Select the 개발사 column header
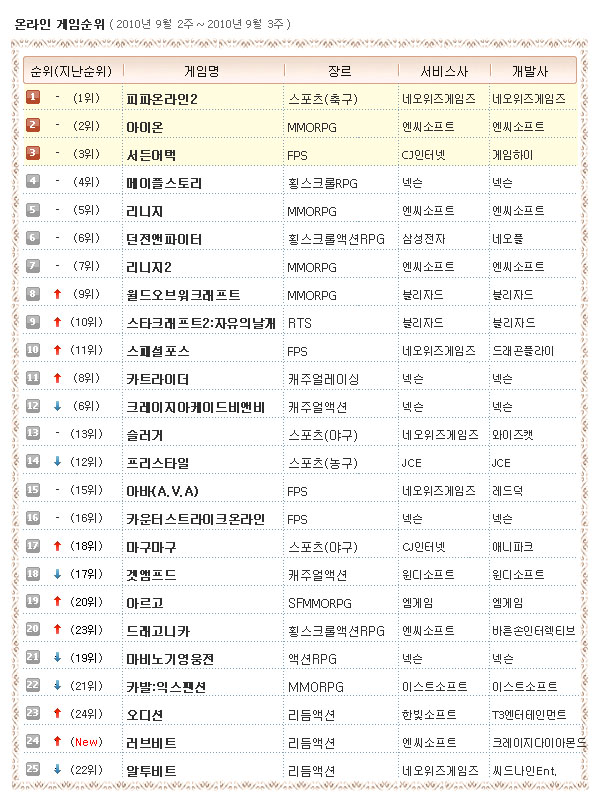The width and height of the screenshot is (600, 800). point(528,70)
